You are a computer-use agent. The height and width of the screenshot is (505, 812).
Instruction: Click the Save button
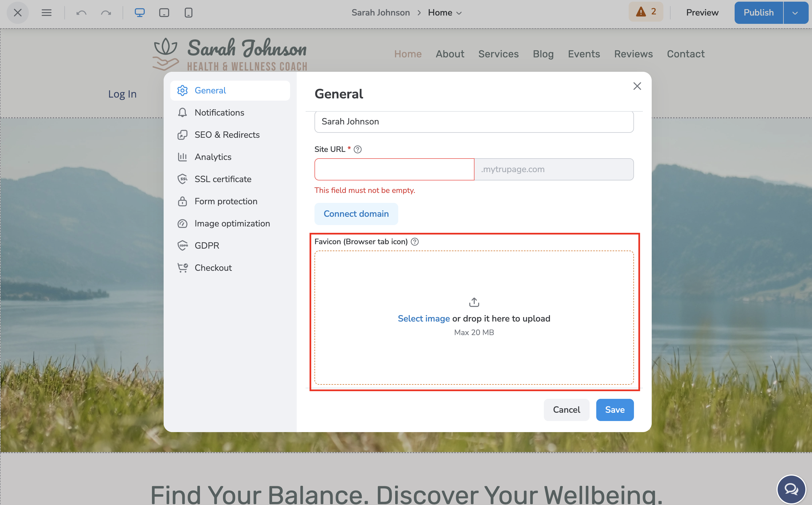[615, 410]
